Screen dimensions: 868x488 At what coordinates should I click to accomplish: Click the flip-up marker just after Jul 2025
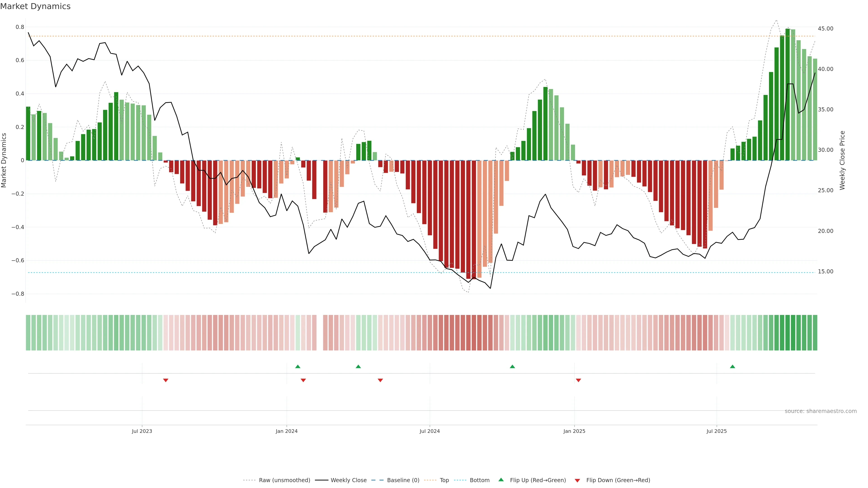pos(732,366)
